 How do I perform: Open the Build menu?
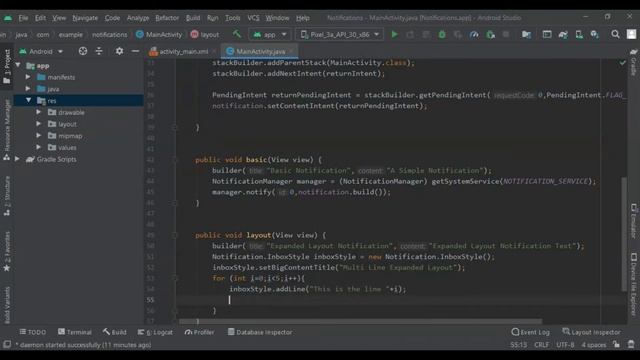193,18
